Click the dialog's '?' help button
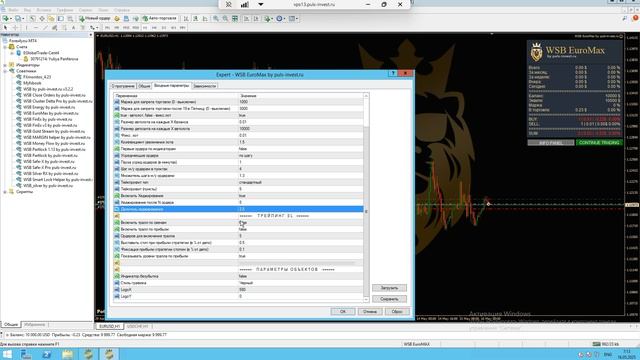The height and width of the screenshot is (360, 640). point(393,73)
